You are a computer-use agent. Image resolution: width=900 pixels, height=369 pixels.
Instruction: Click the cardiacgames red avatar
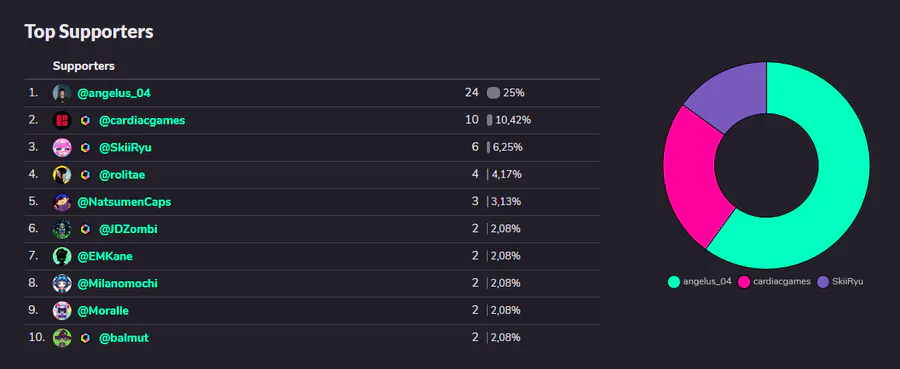62,121
